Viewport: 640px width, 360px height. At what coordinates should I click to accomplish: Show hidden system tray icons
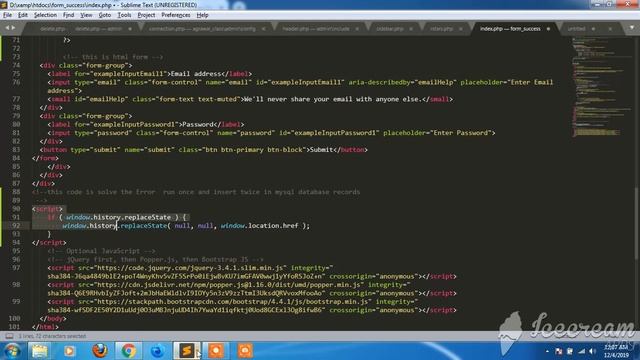coord(547,351)
